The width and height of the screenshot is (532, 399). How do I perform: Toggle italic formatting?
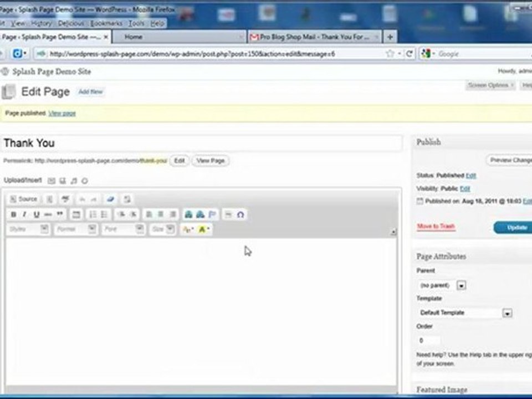tap(25, 214)
